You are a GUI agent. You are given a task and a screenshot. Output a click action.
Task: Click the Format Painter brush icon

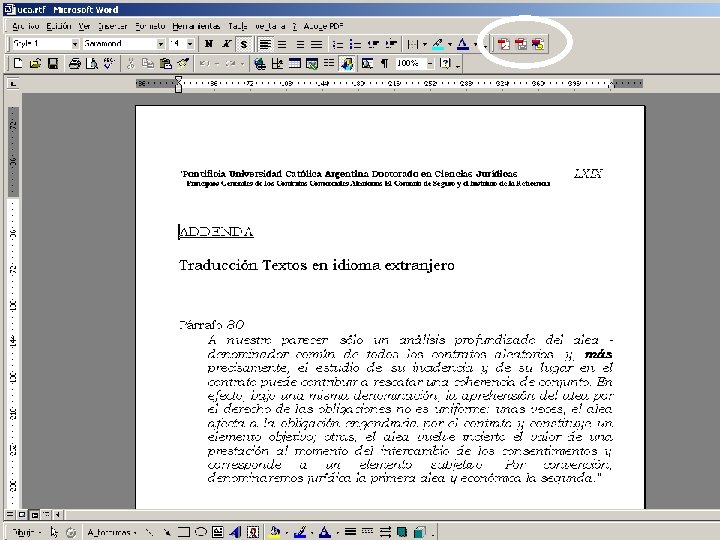point(180,63)
